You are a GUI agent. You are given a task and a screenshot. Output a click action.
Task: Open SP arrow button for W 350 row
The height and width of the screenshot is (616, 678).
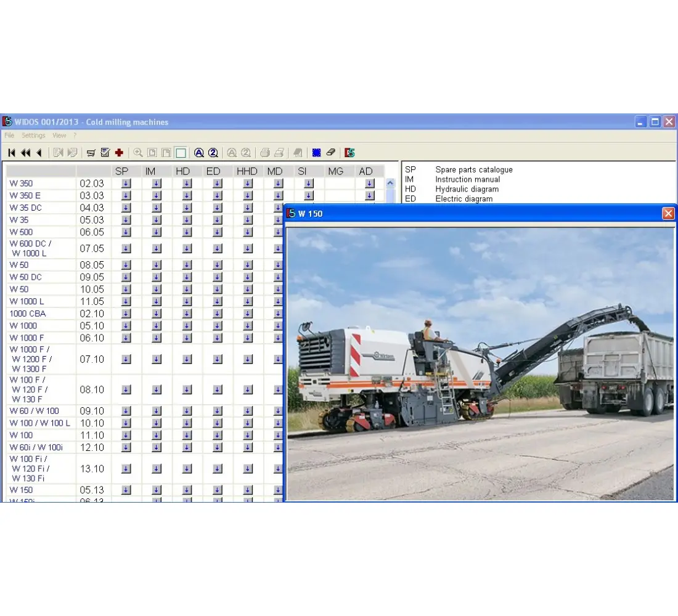tap(126, 184)
